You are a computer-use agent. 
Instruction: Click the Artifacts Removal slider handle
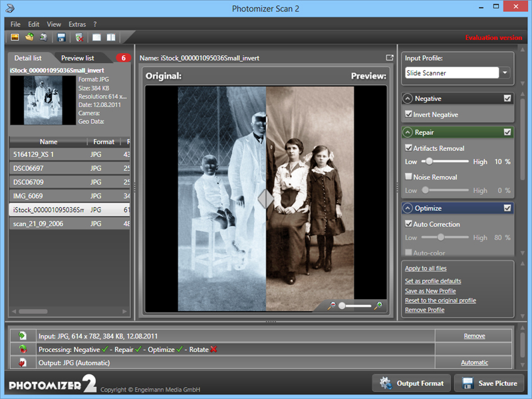430,161
